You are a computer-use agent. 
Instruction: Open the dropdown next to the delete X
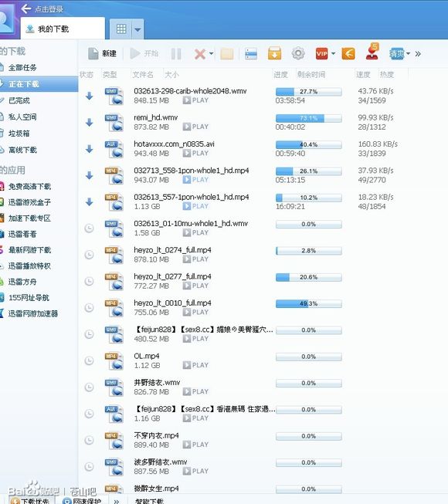[212, 54]
